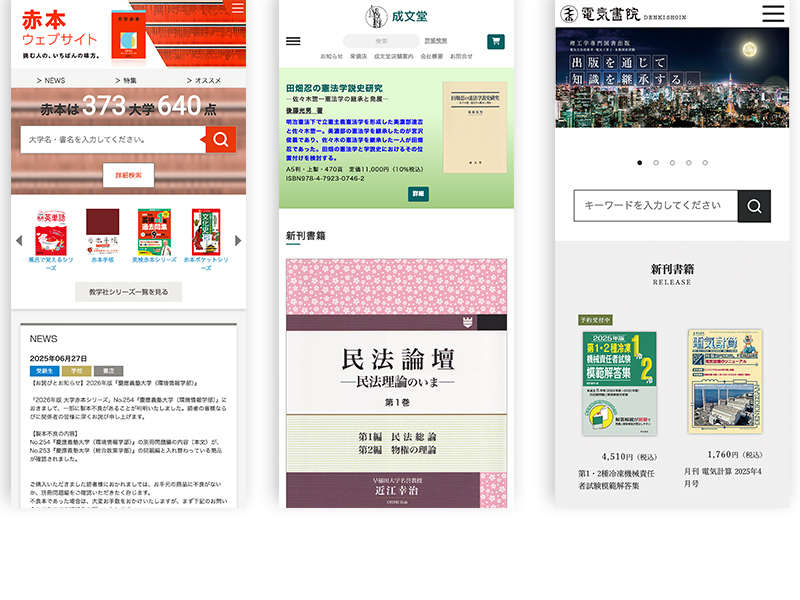This screenshot has height=600, width=800.
Task: Select the blue 受験生 tag
Action: click(44, 371)
